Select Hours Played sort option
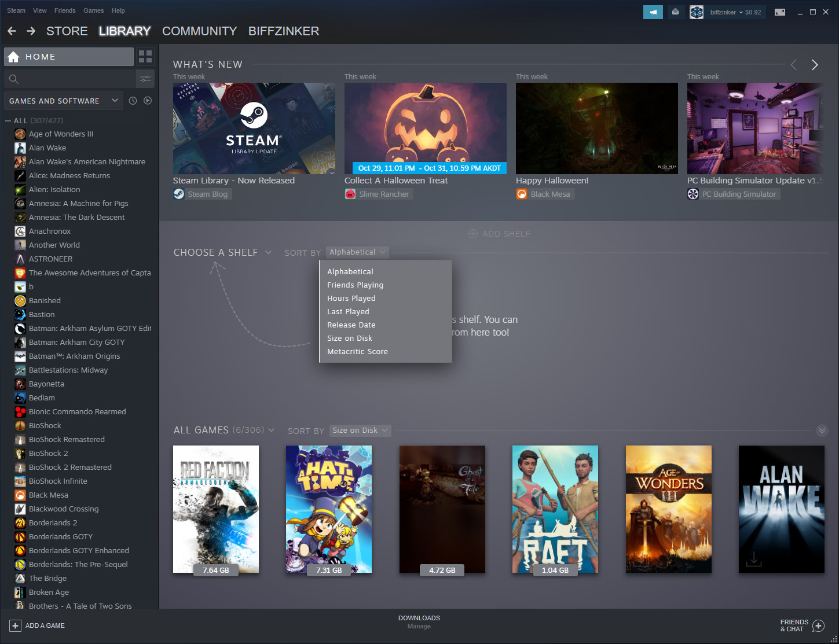Image resolution: width=839 pixels, height=644 pixels. coord(351,298)
